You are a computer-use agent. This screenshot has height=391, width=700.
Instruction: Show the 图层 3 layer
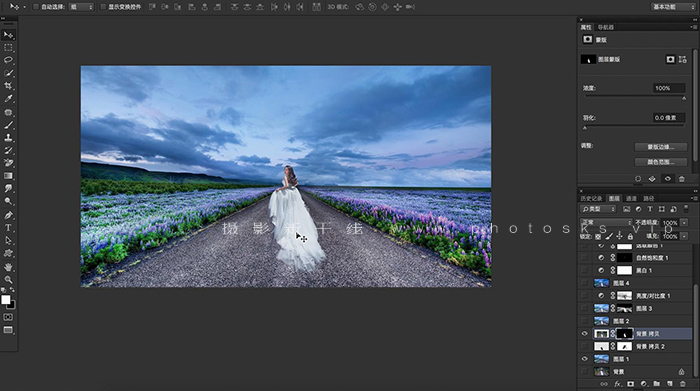(584, 308)
